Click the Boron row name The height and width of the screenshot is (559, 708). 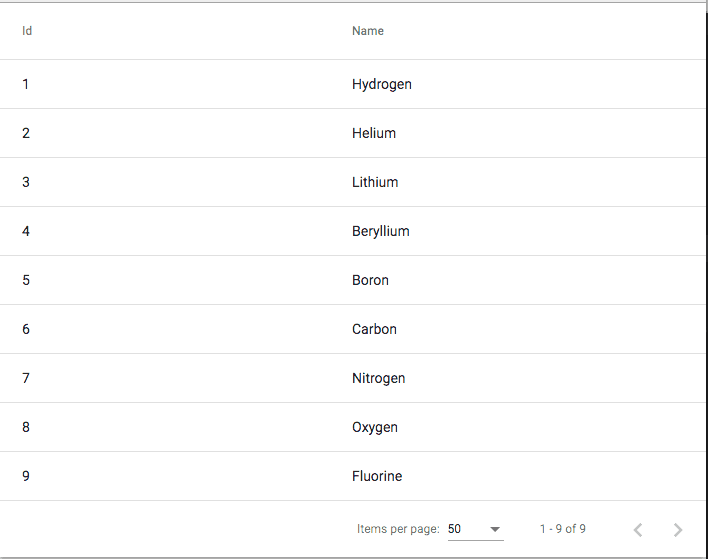pos(370,280)
